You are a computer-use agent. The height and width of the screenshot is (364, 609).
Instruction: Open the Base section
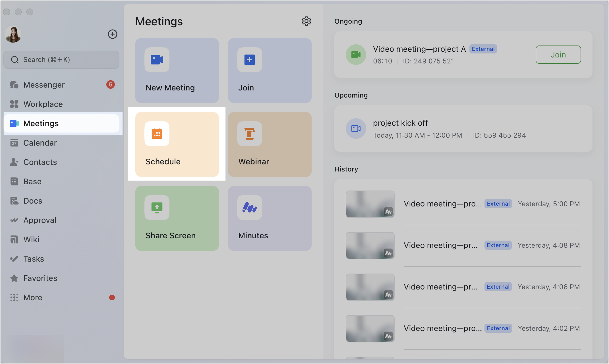(32, 181)
